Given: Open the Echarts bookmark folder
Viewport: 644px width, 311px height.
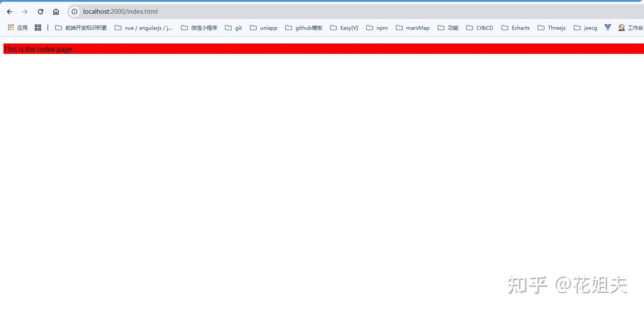Looking at the screenshot, I should 516,28.
